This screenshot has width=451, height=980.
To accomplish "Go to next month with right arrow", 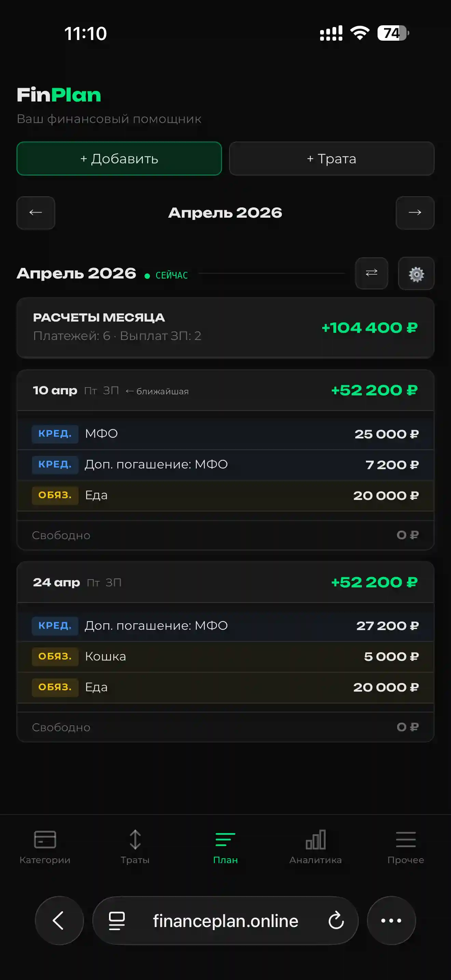I will (414, 213).
